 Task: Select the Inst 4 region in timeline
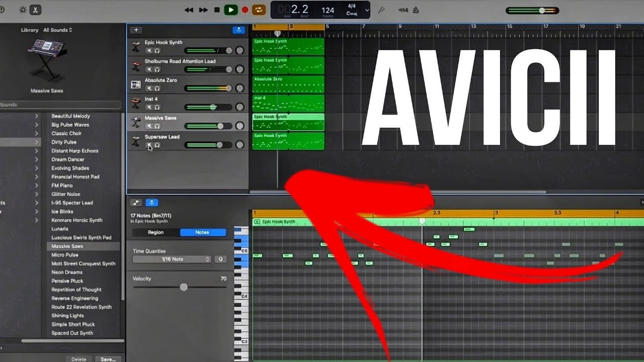tap(288, 104)
